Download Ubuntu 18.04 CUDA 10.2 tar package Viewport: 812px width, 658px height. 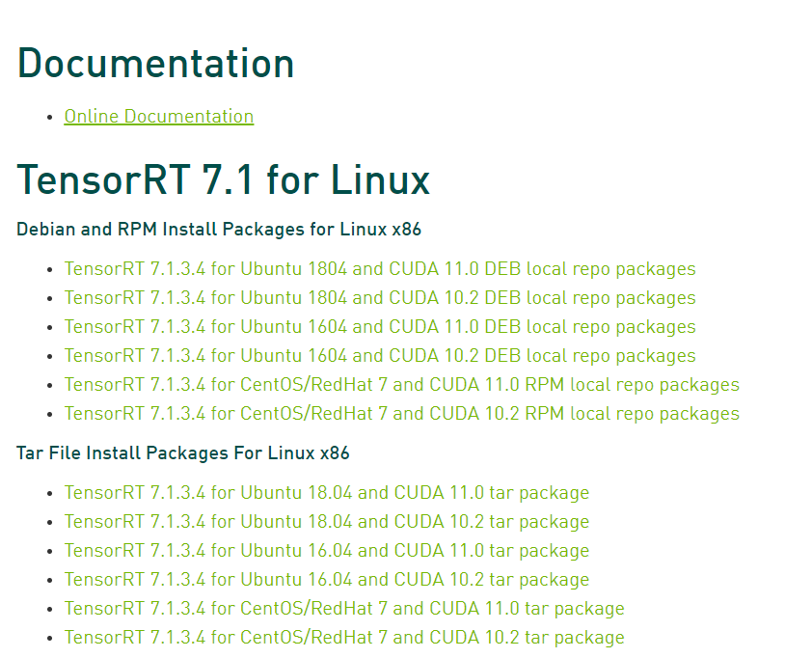coord(326,521)
